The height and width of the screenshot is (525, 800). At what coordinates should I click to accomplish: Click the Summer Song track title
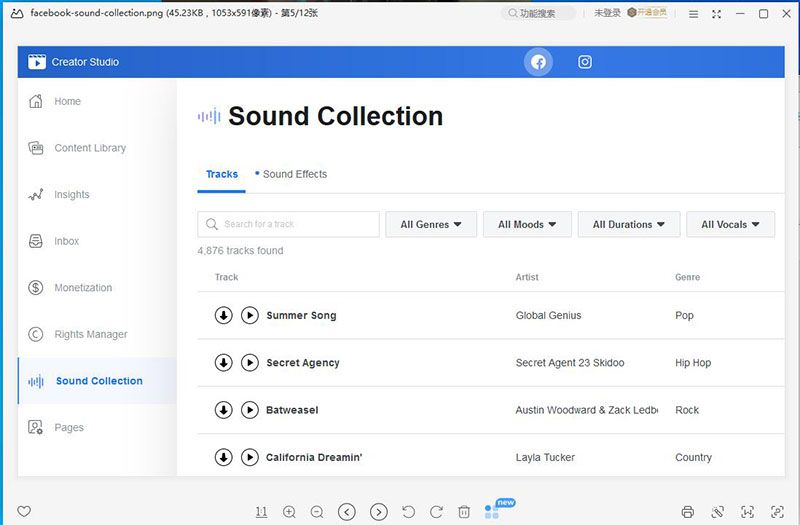pos(301,315)
